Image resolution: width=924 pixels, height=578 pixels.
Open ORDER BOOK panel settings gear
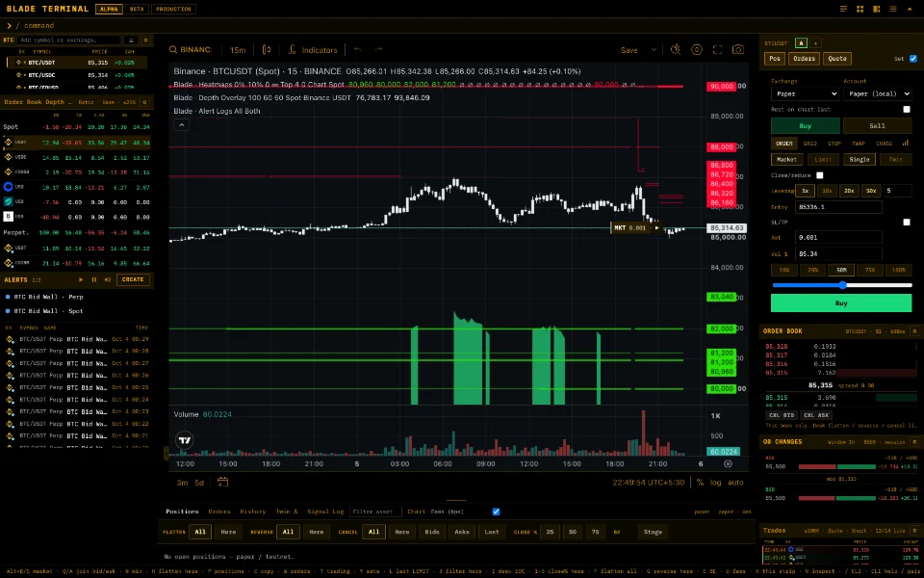914,331
